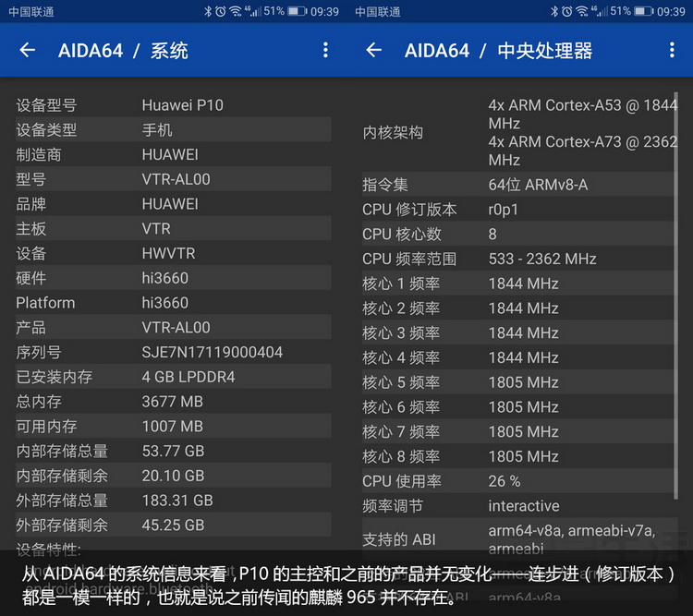The height and width of the screenshot is (616, 693).
Task: Select the 已安装内存 4 GB LPDDR4 row
Action: (174, 377)
